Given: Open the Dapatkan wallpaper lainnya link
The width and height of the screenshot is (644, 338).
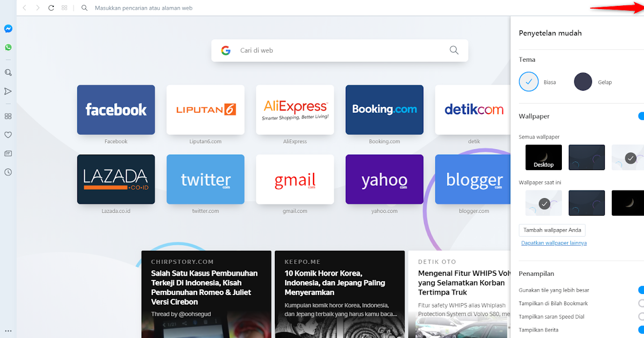Looking at the screenshot, I should (x=554, y=243).
